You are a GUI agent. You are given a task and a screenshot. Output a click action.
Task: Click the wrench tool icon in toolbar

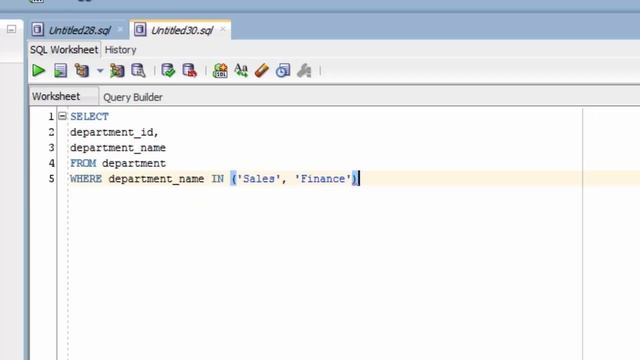(304, 71)
